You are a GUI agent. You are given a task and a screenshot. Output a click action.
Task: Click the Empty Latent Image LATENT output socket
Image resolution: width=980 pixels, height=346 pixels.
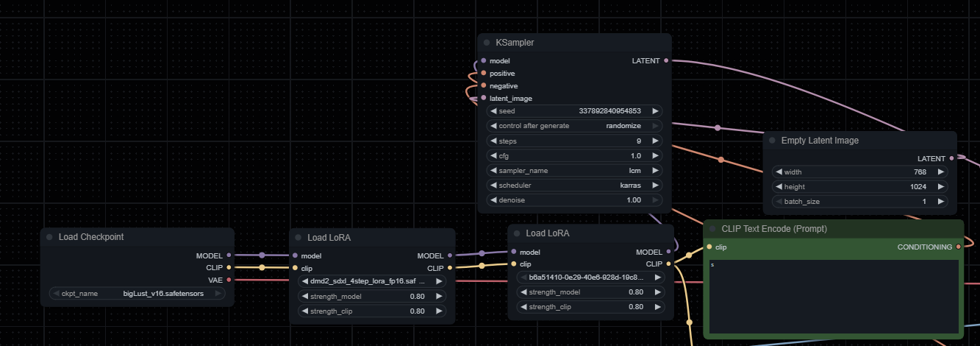pyautogui.click(x=951, y=158)
